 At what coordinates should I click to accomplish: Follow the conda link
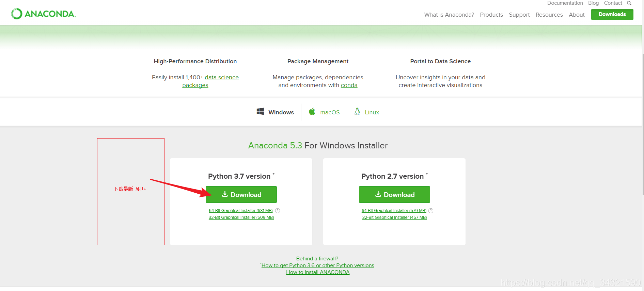[349, 85]
